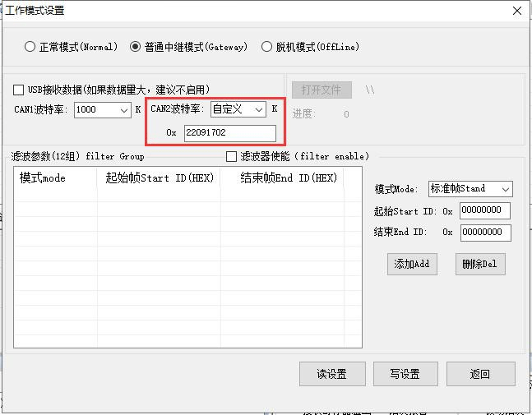Click the 结束End ID input field

pyautogui.click(x=484, y=233)
